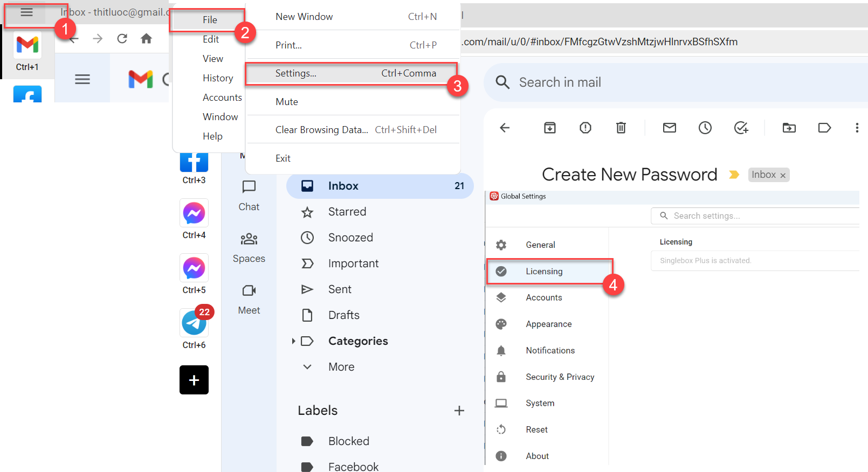The image size is (868, 472).
Task: Open the Licensing settings section
Action: [x=544, y=272]
